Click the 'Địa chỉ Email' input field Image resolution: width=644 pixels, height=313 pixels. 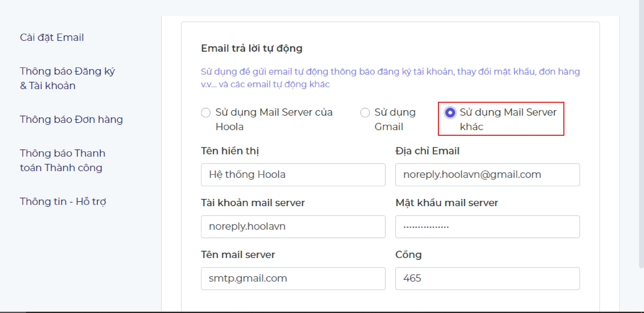click(x=487, y=175)
